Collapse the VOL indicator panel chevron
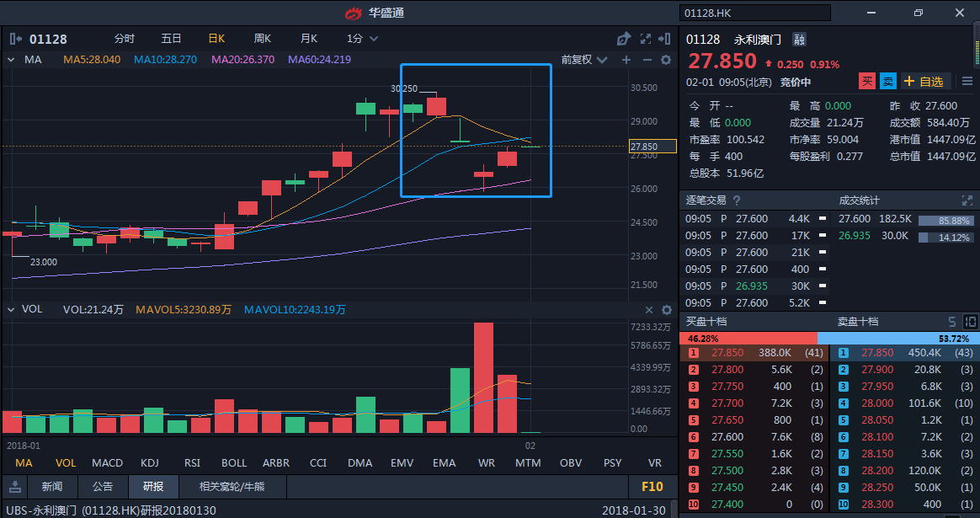This screenshot has height=518, width=980. click(11, 310)
